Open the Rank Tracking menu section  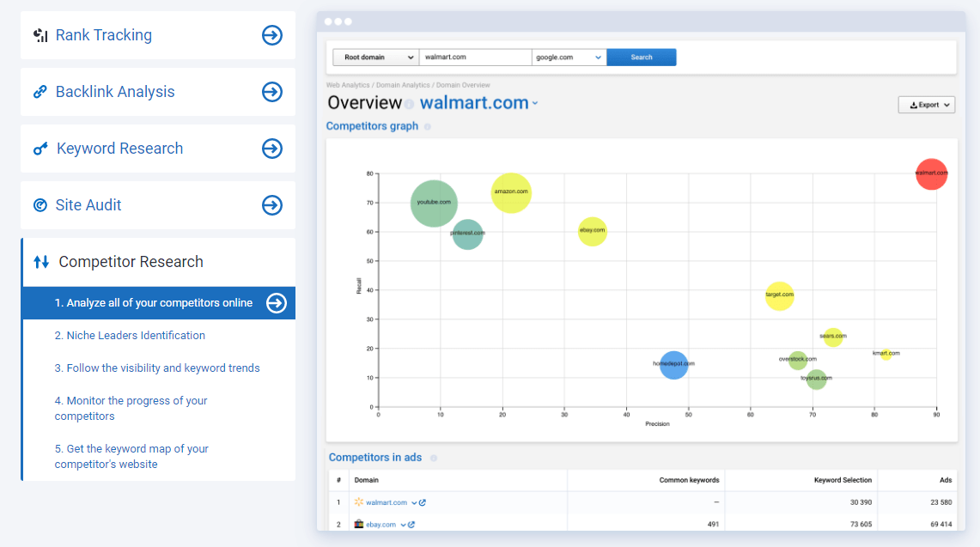(x=158, y=35)
